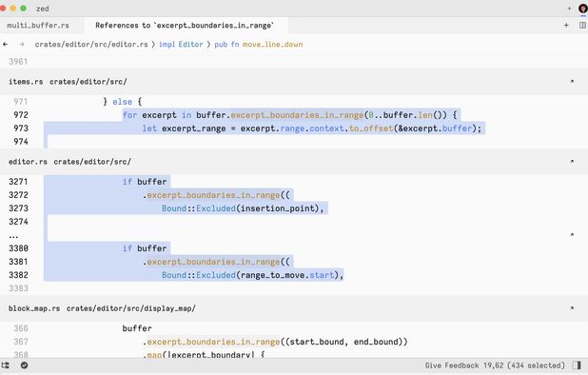588x375 pixels.
Task: Click Bound::Excluded(insertion_point) text
Action: 241,208
